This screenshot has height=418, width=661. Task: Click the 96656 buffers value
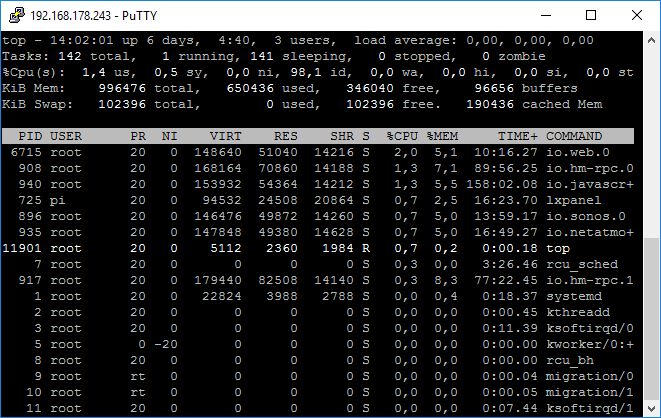click(x=494, y=88)
